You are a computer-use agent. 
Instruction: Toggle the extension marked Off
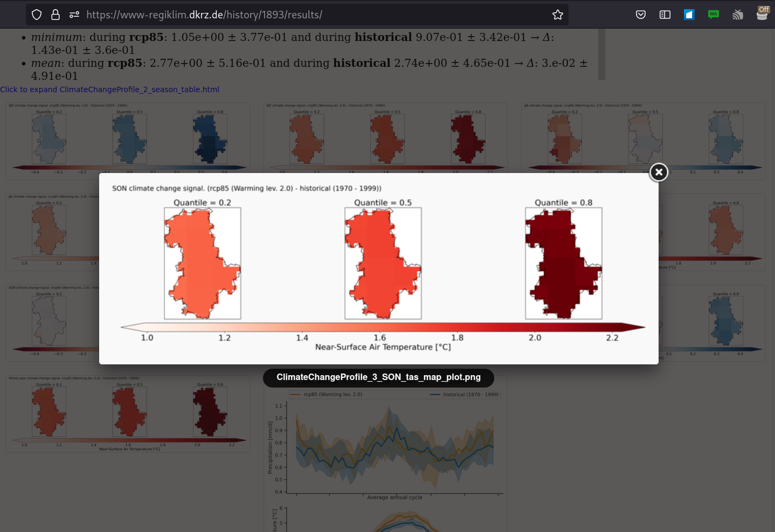(762, 13)
